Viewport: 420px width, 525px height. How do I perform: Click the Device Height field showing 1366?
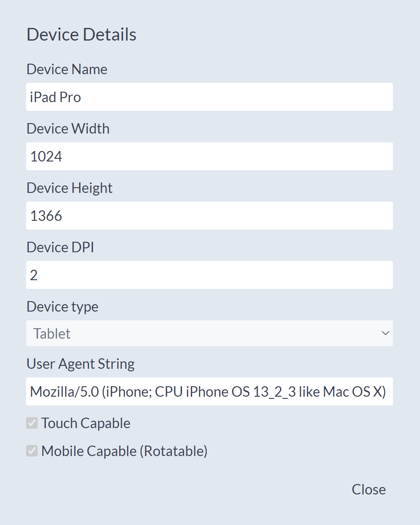tap(210, 216)
